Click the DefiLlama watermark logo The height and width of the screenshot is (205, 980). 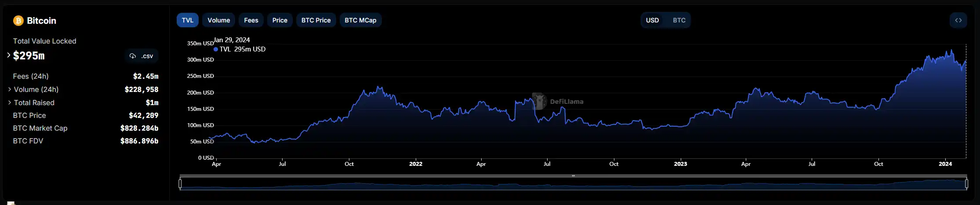tap(540, 101)
